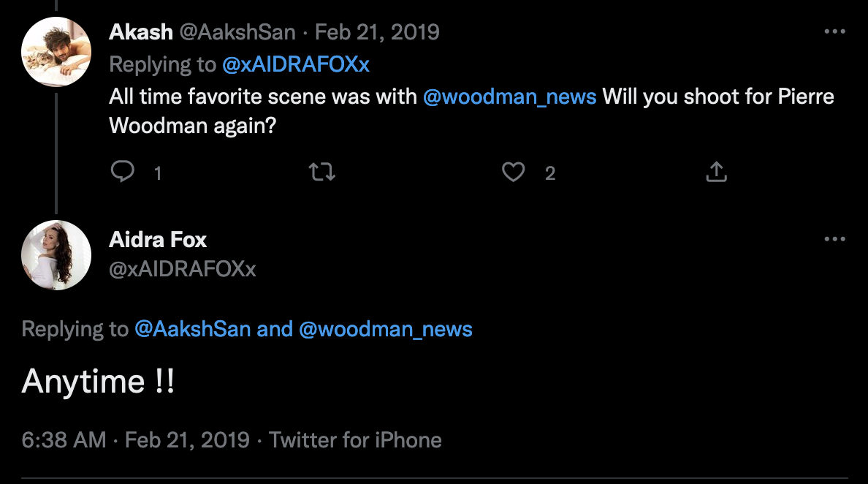Screen dimensions: 868x484
Task: Open Aidra Fox's profile picture
Action: pyautogui.click(x=56, y=255)
